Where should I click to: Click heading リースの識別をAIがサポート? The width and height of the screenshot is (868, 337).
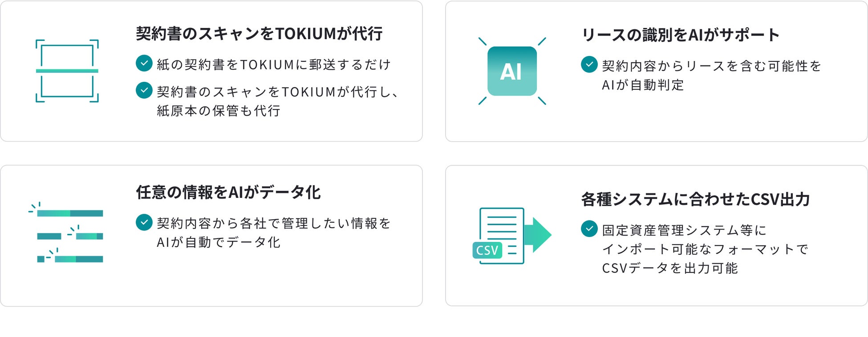point(680,35)
